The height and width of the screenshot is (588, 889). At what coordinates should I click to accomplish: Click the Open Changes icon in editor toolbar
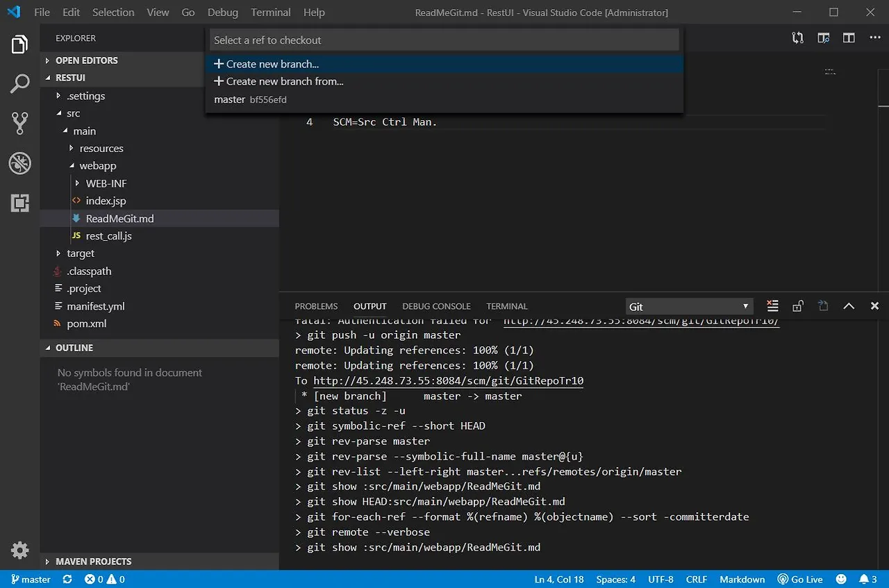pyautogui.click(x=797, y=38)
